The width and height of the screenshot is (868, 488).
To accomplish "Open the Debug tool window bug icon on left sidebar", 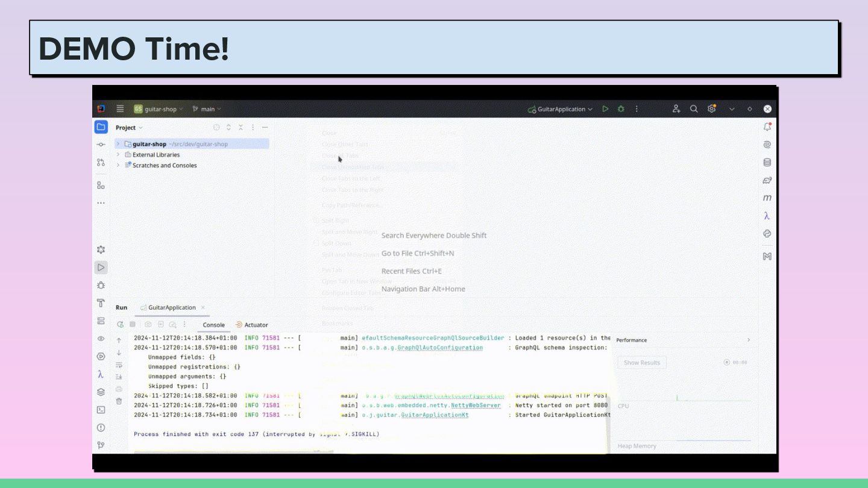I will click(101, 285).
